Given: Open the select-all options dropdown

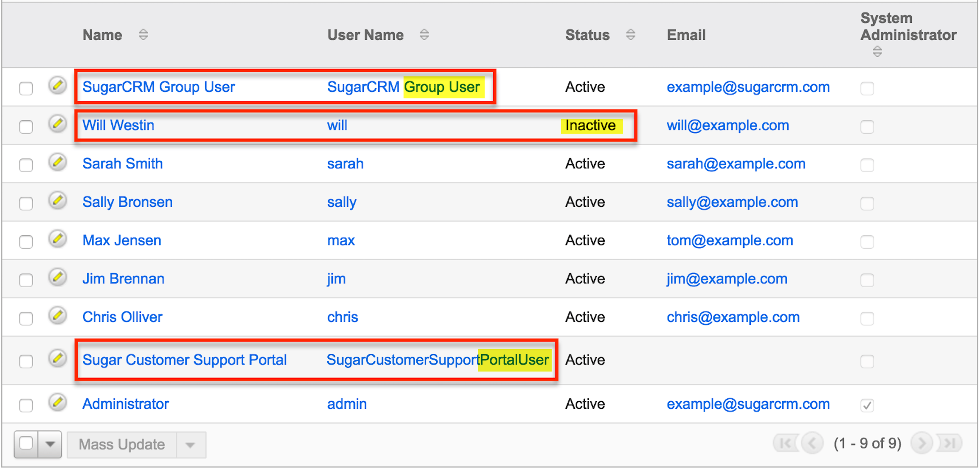Looking at the screenshot, I should click(x=50, y=444).
